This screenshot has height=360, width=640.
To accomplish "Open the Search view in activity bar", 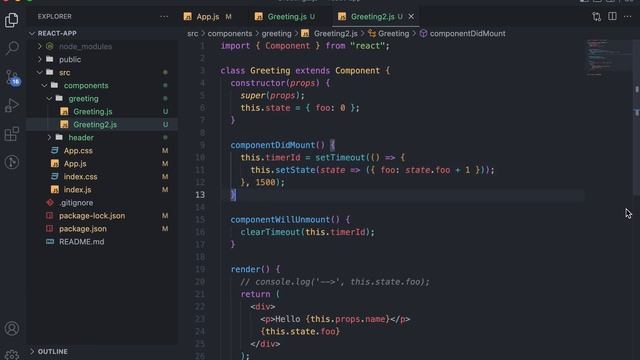I will 12,48.
